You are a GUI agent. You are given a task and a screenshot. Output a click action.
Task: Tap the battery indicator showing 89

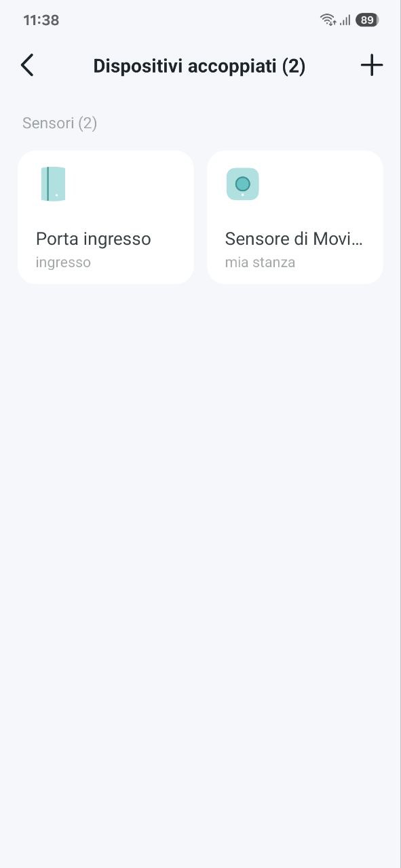tap(367, 20)
